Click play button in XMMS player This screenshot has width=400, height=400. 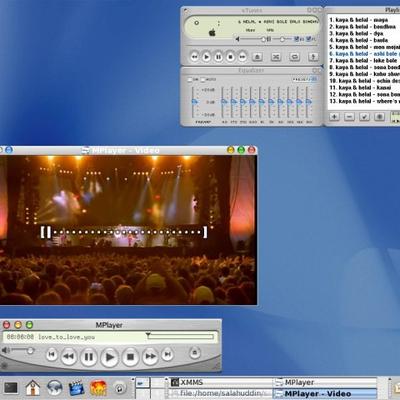(x=206, y=57)
